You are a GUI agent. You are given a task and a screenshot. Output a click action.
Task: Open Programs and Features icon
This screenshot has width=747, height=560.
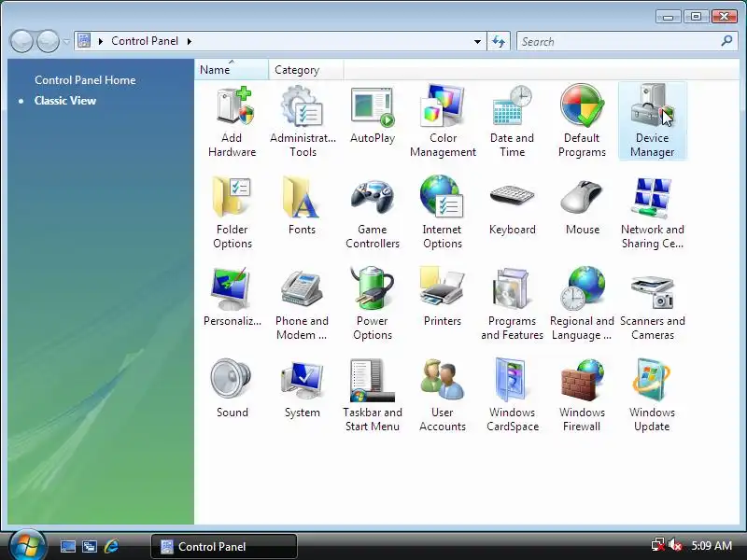coord(512,304)
